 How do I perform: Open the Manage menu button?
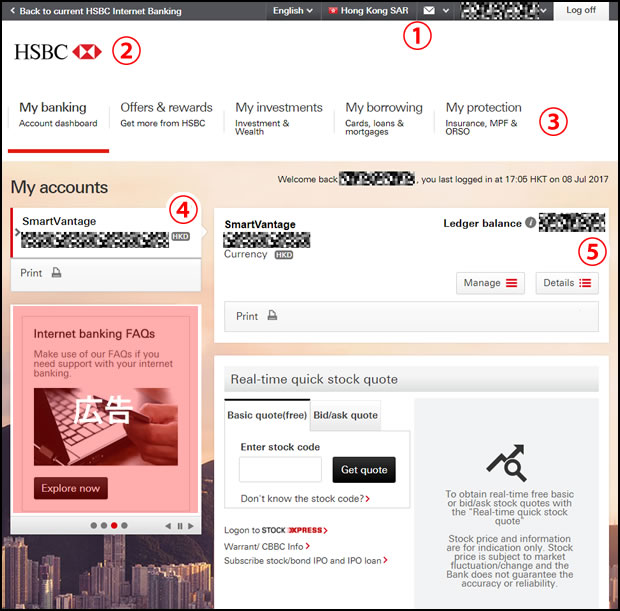tap(490, 283)
